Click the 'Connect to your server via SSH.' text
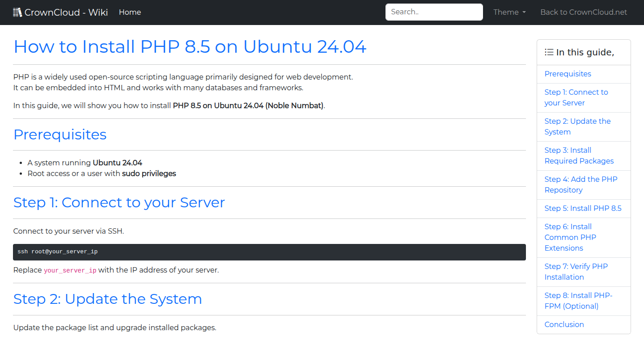644x340 pixels. pos(68,231)
